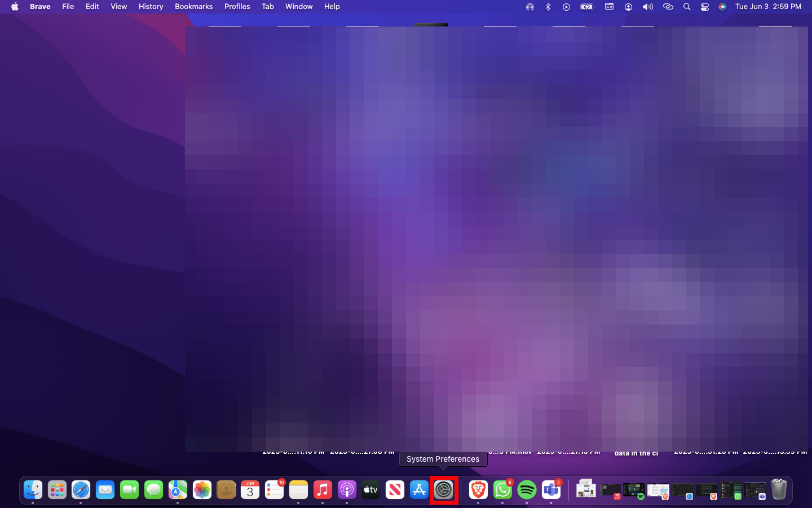
Task: Launch FaceTime from the Dock
Action: pos(130,489)
